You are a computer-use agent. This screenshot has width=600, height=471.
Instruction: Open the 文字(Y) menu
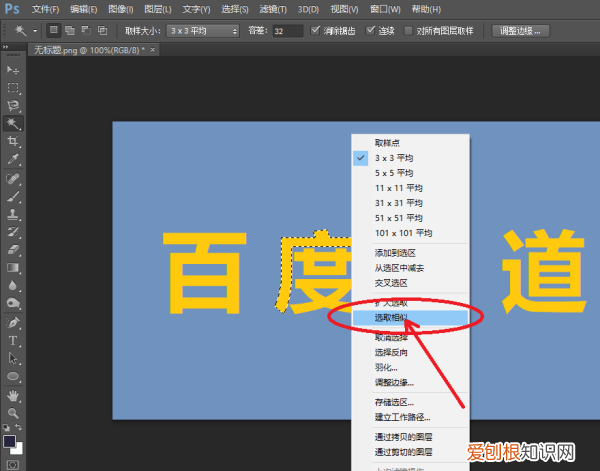tap(196, 9)
